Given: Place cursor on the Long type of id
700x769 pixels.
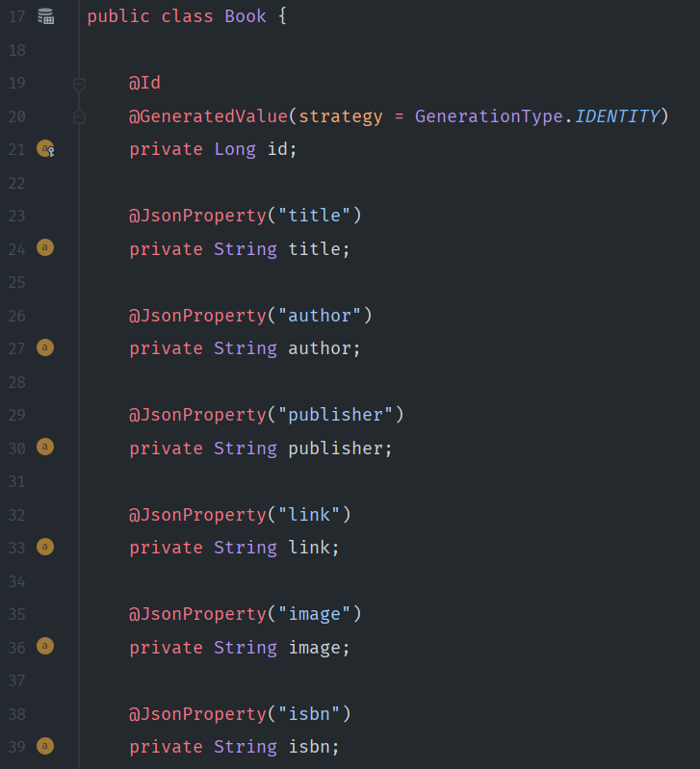Looking at the screenshot, I should pos(235,148).
